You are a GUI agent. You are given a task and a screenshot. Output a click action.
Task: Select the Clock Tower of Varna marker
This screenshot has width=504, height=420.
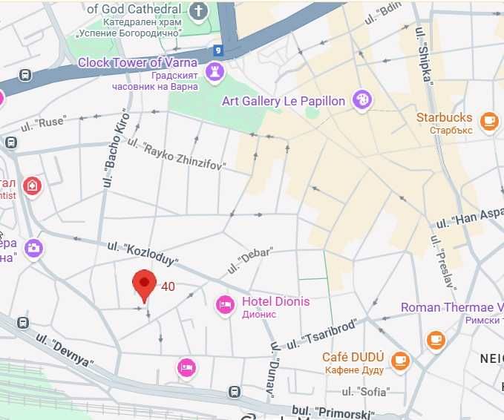click(215, 73)
